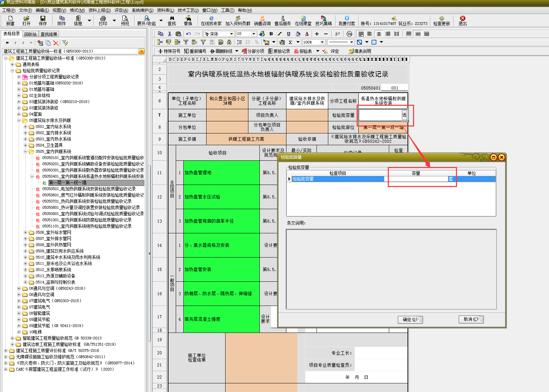Open the 编辑(E) menu

tap(42, 10)
